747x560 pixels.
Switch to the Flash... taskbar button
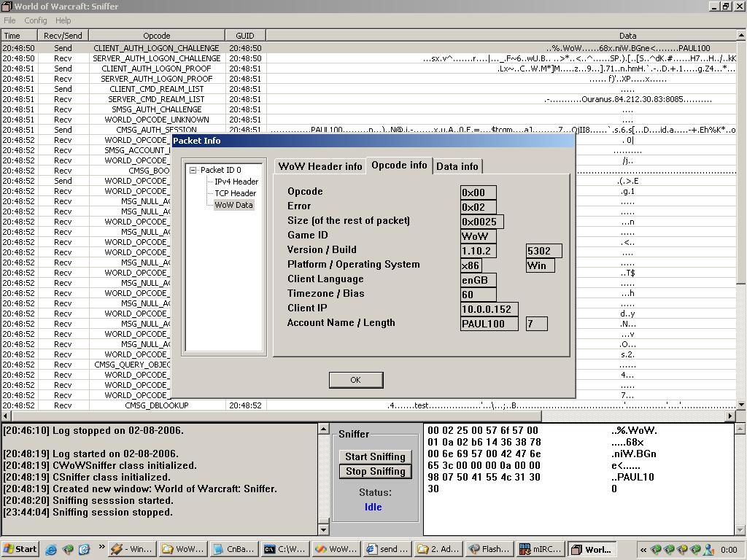(490, 549)
